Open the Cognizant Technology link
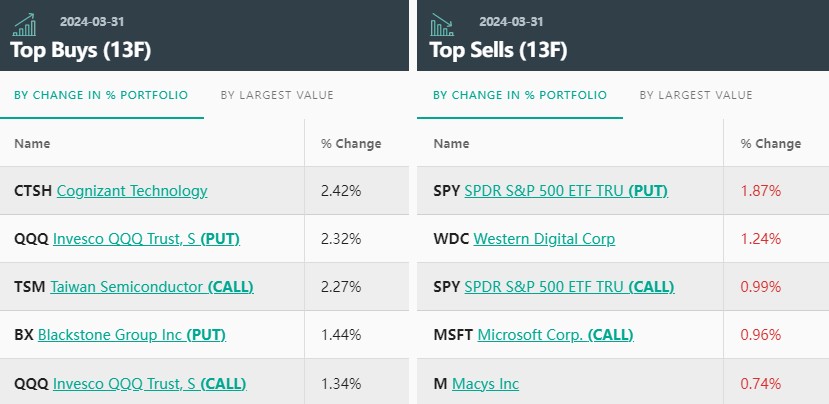Image resolution: width=829 pixels, height=404 pixels. coord(132,190)
